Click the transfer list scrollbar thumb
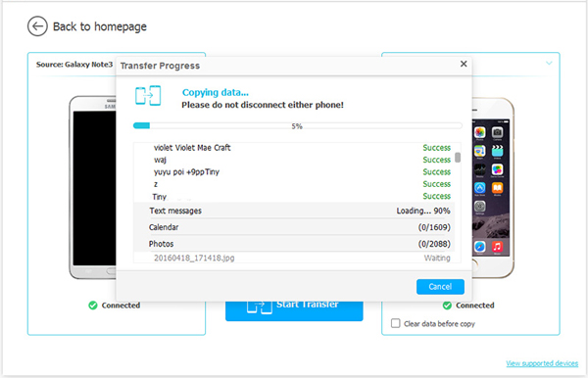The width and height of the screenshot is (588, 378). coord(458,158)
